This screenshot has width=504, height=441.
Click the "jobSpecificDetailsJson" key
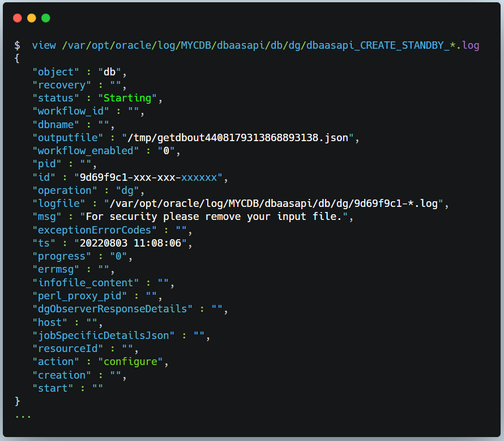[x=104, y=335]
